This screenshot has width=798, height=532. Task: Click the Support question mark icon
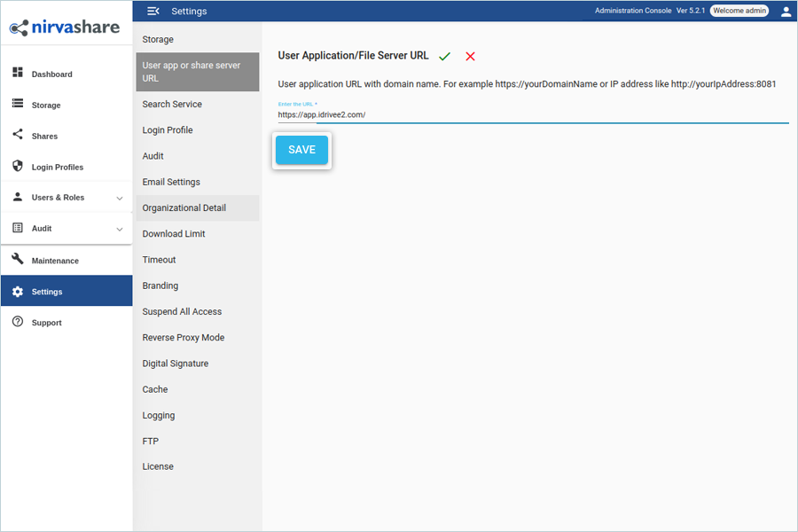tap(18, 321)
